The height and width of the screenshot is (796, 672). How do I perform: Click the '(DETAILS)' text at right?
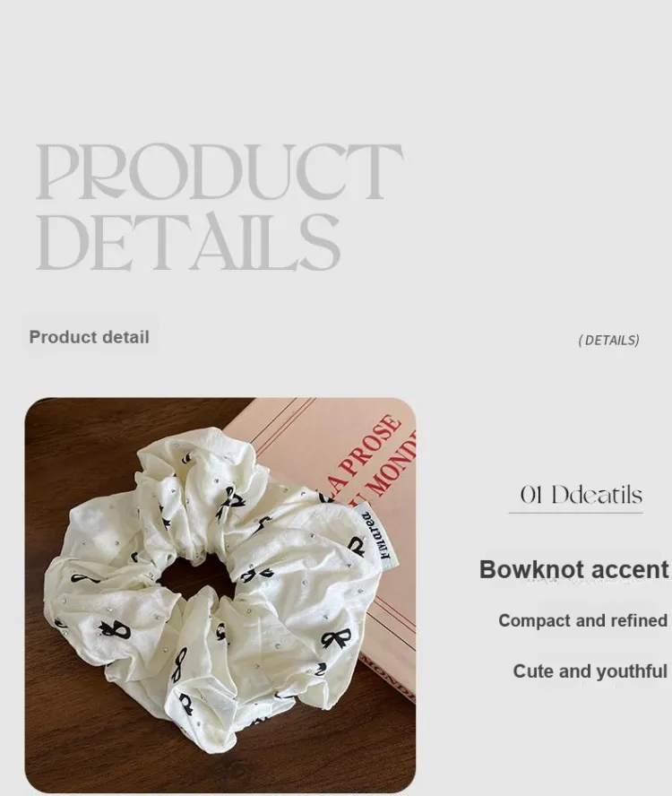point(608,340)
